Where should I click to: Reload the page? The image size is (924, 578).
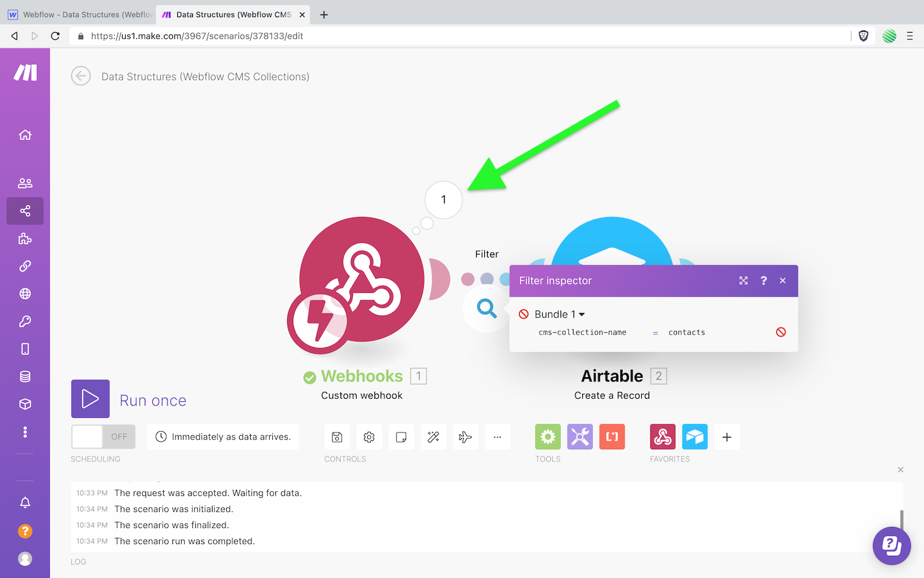(55, 36)
